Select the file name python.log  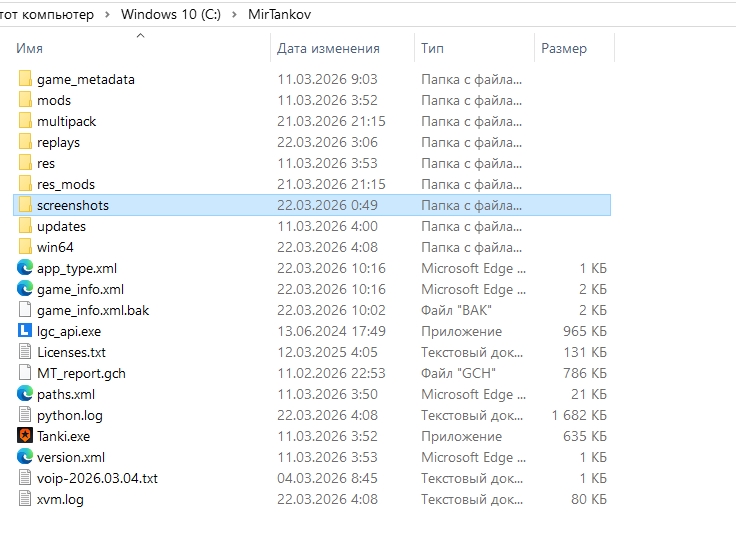(69, 415)
